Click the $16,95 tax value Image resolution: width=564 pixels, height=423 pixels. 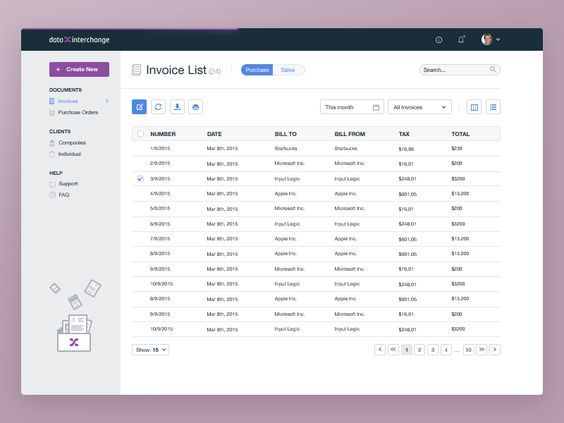coord(406,149)
